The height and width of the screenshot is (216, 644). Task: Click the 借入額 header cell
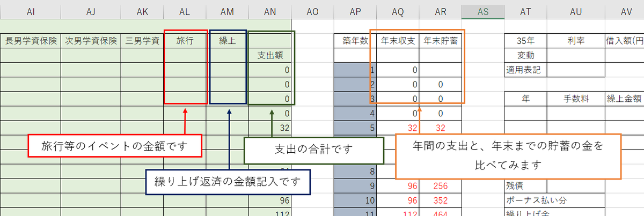click(625, 40)
